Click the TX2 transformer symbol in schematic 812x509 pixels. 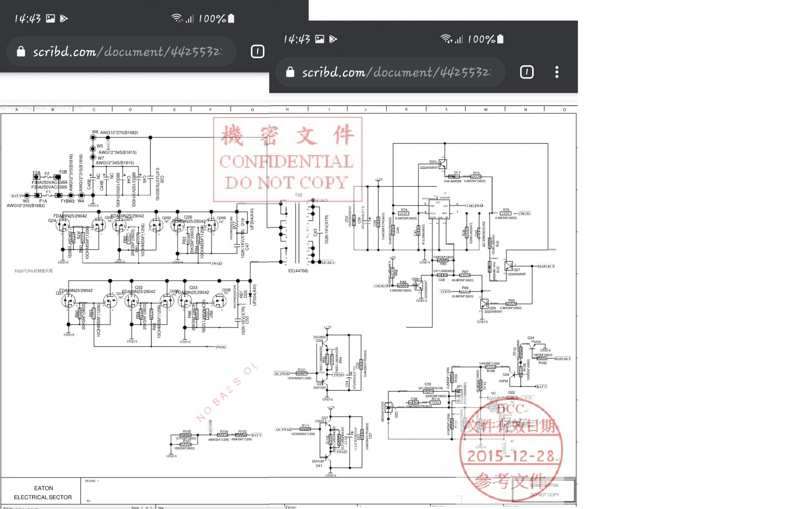coord(298,231)
